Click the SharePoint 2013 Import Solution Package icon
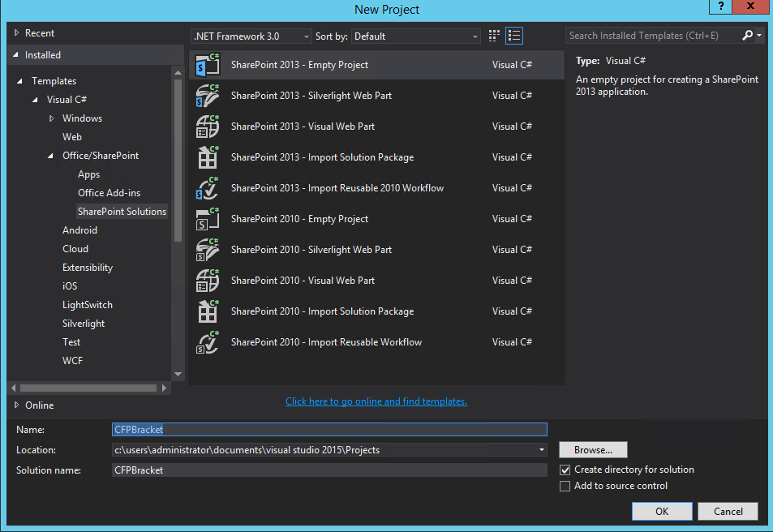The image size is (773, 532). pos(208,157)
